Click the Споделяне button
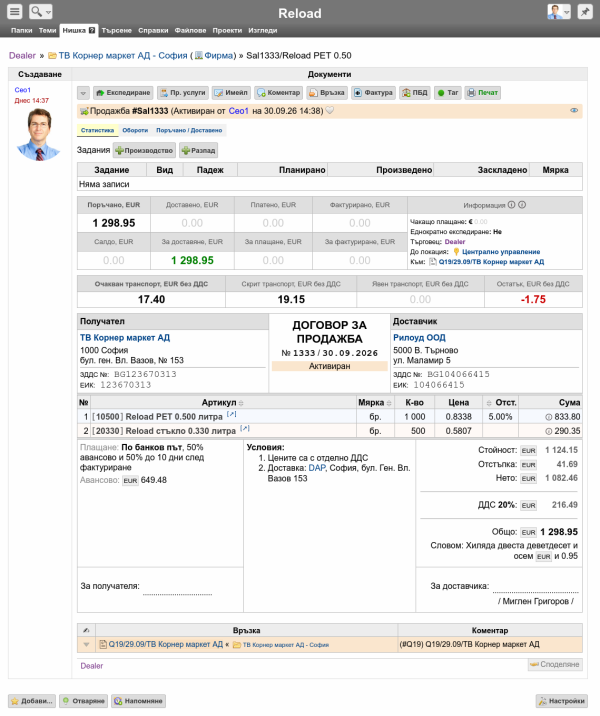The image size is (600, 716). [x=555, y=664]
